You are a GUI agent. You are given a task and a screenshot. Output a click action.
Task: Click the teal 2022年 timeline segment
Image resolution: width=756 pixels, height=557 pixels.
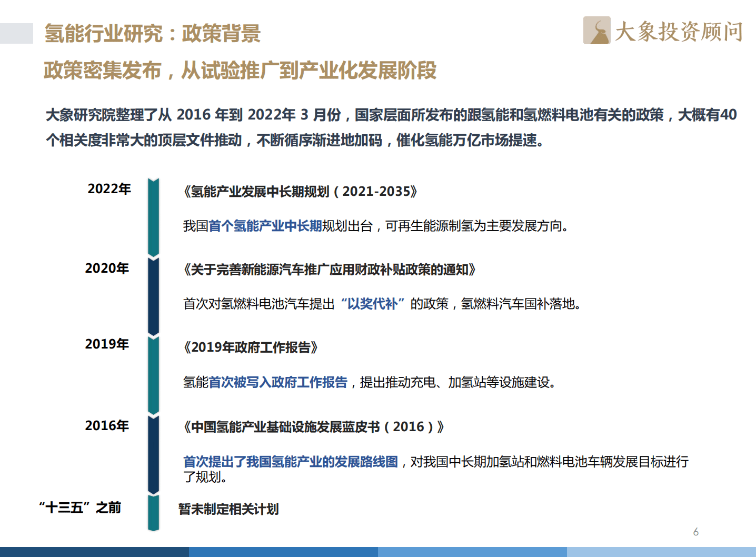coord(153,216)
